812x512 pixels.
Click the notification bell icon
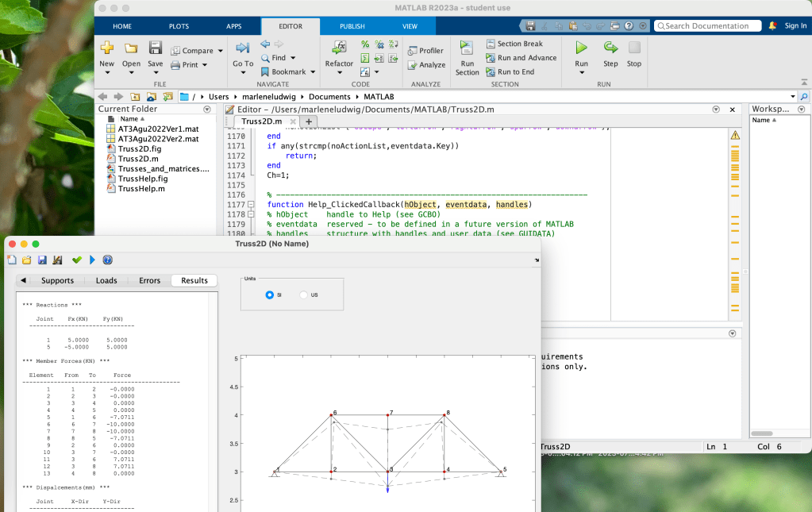pyautogui.click(x=772, y=26)
